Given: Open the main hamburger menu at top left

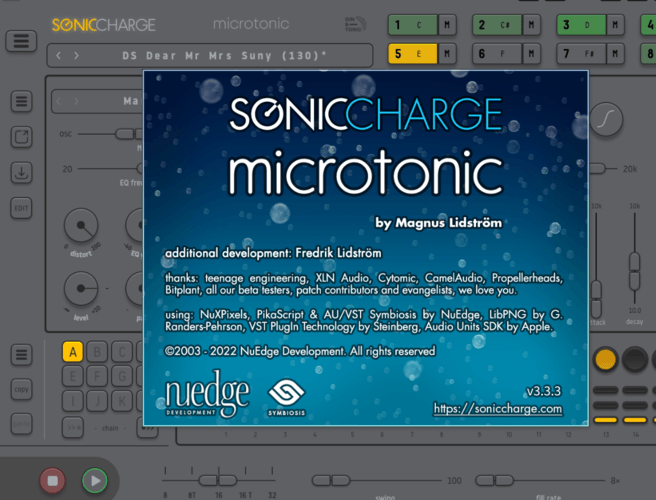Looking at the screenshot, I should pos(21,41).
